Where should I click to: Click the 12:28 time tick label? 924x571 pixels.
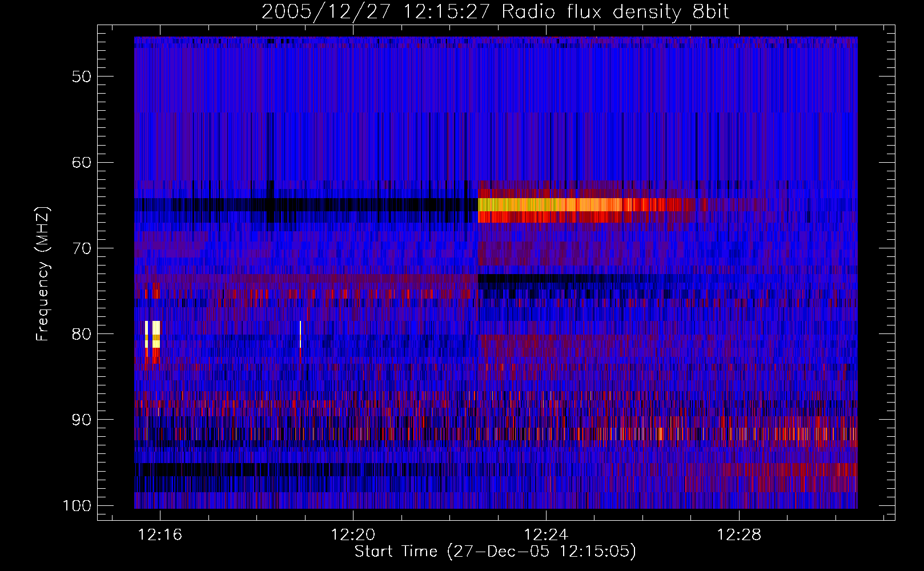[740, 535]
